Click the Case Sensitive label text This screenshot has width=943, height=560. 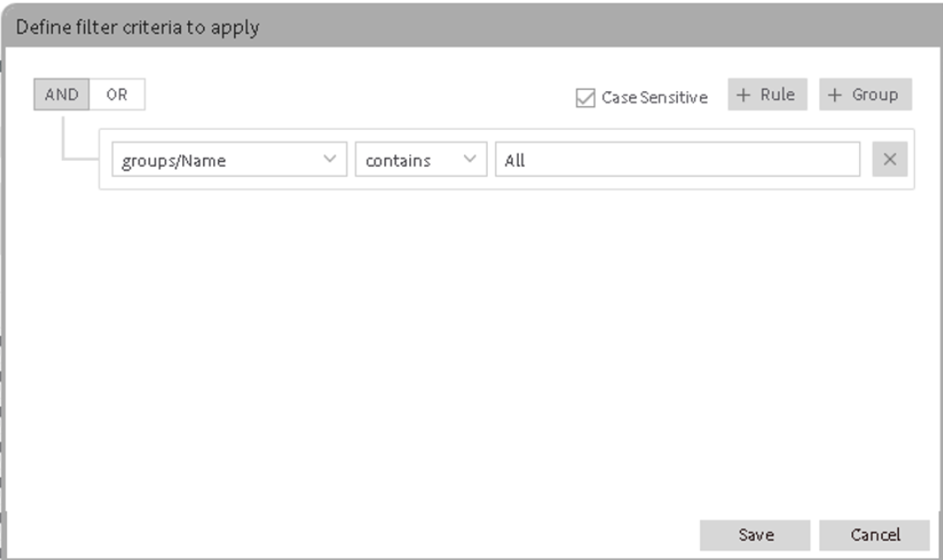click(654, 98)
